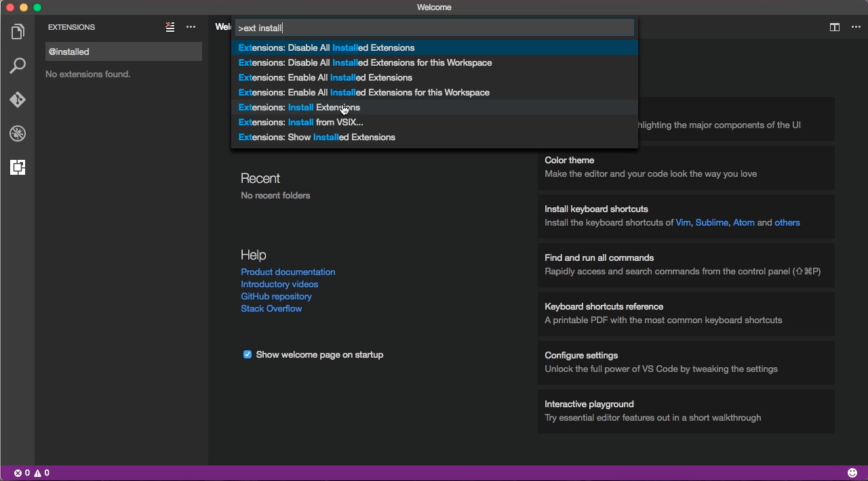This screenshot has height=481, width=868.
Task: Click the No recent folders text
Action: click(275, 195)
